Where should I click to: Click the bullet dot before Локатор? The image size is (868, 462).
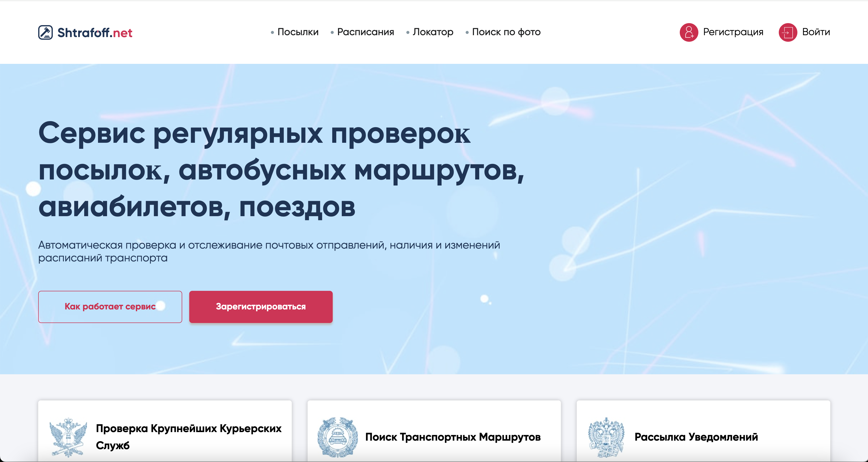tap(408, 33)
